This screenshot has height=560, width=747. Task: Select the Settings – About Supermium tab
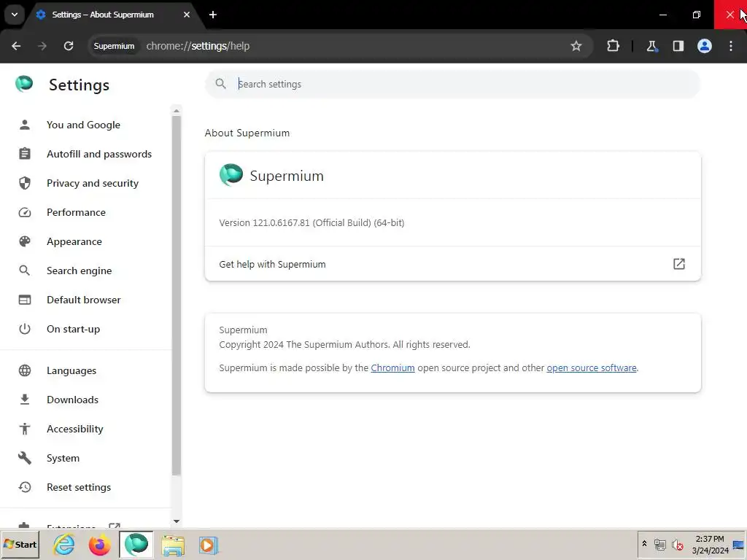click(x=112, y=15)
